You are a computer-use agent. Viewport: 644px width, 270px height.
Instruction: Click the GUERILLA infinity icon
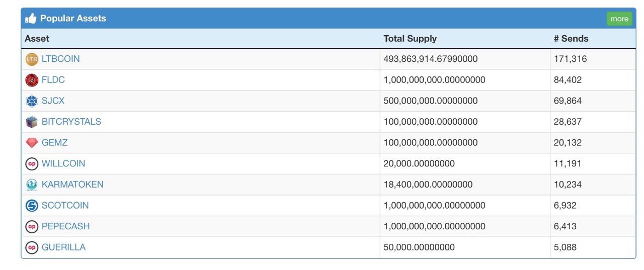point(32,247)
